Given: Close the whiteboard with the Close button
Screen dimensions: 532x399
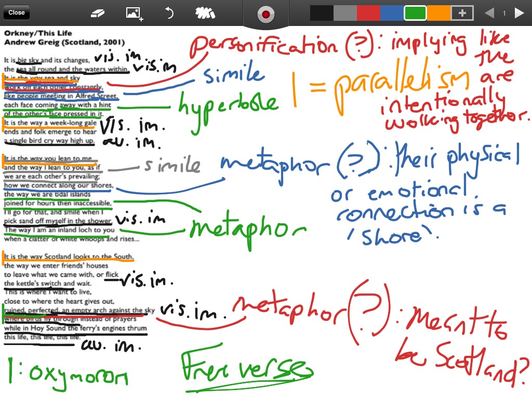Looking at the screenshot, I should pyautogui.click(x=17, y=12).
